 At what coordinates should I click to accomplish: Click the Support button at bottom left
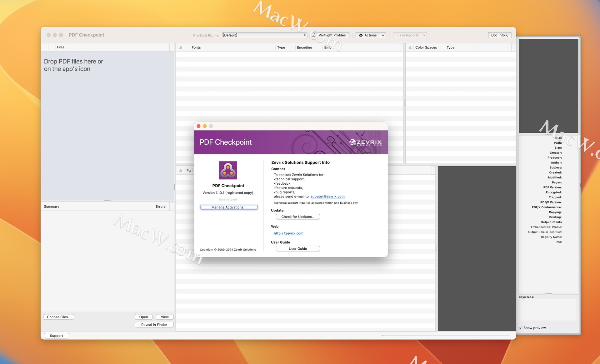[56, 336]
